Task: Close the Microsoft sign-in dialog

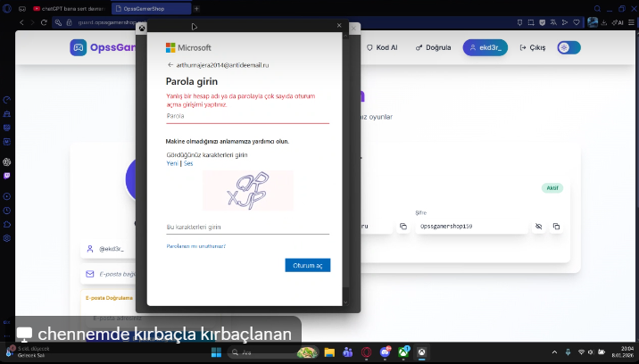Action: click(339, 25)
